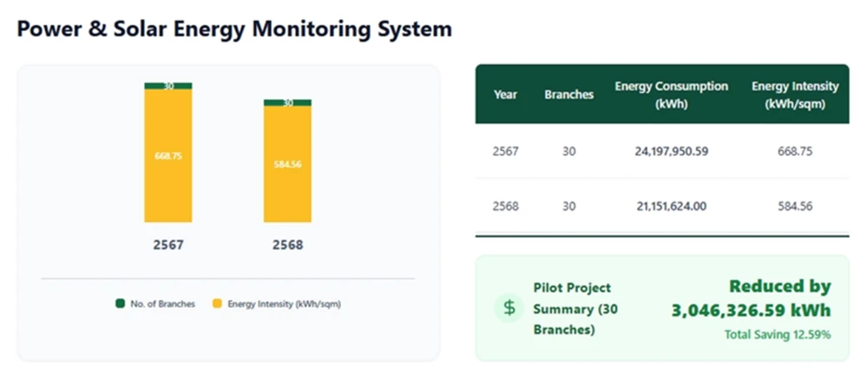868x374 pixels.
Task: Select the 2568 table row year cell
Action: coord(505,207)
